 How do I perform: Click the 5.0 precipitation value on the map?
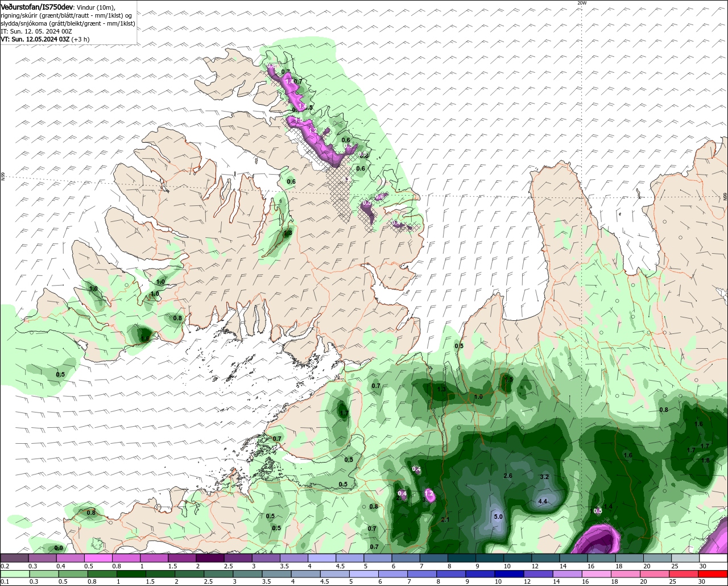pos(498,517)
